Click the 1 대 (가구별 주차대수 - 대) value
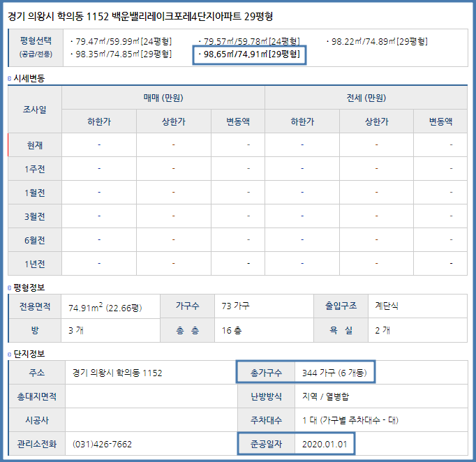The width and height of the screenshot is (476, 462). [350, 420]
